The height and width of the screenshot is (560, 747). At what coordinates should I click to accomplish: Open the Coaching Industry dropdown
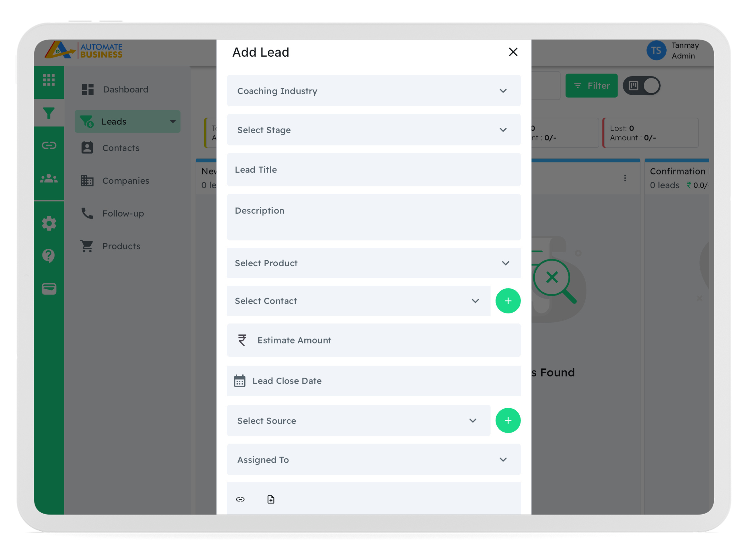point(373,91)
